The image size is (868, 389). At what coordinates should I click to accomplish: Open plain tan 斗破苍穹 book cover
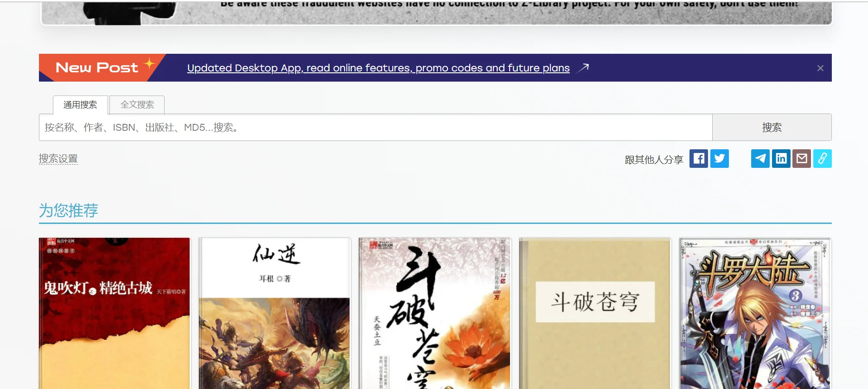coord(595,313)
